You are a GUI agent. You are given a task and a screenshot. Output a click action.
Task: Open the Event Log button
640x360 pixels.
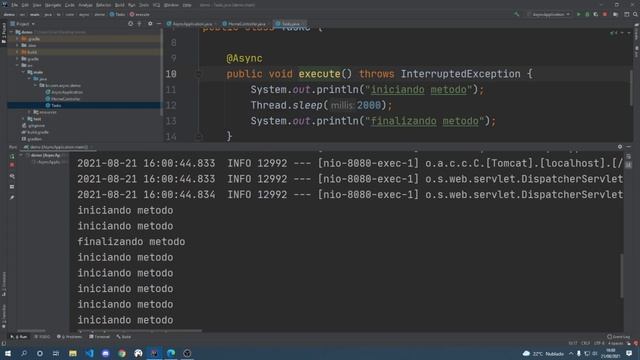(619, 337)
